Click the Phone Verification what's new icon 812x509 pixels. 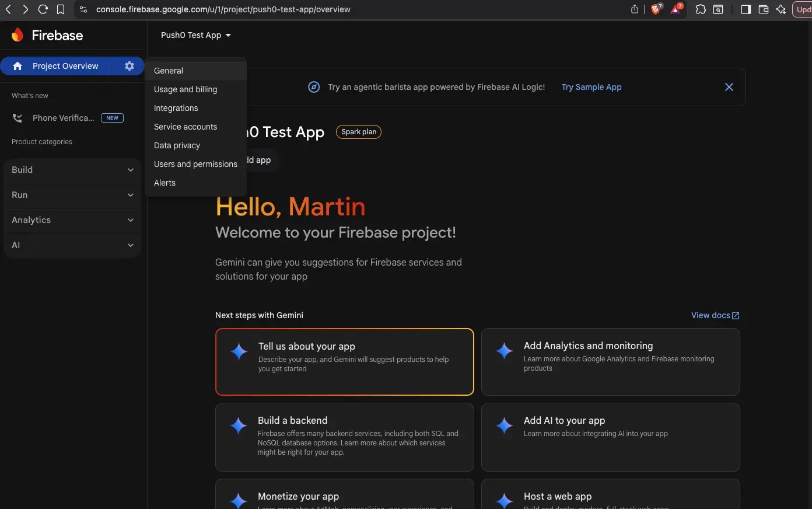[17, 118]
